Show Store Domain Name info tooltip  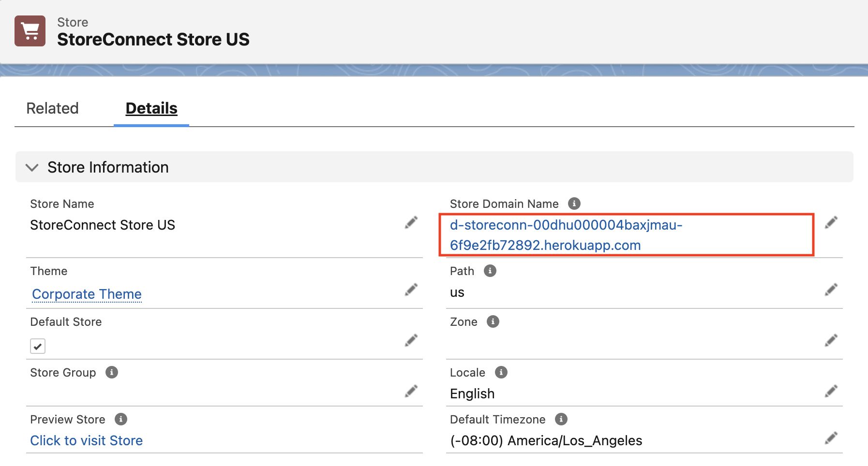pos(574,204)
